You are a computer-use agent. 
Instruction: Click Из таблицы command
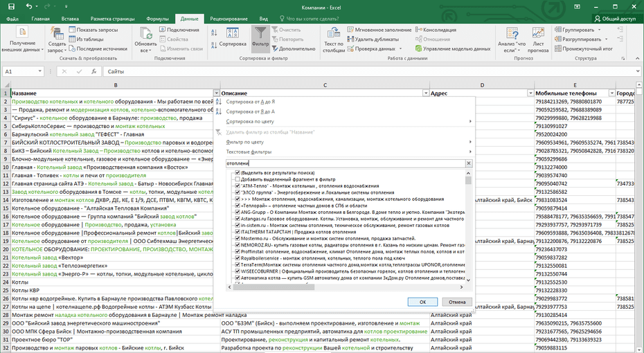coord(87,39)
